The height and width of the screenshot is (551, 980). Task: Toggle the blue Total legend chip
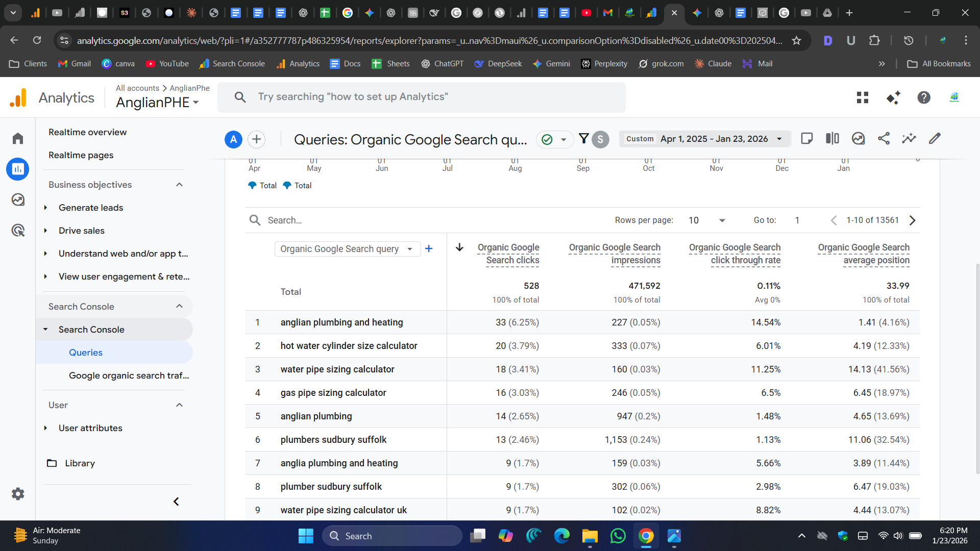pyautogui.click(x=262, y=185)
